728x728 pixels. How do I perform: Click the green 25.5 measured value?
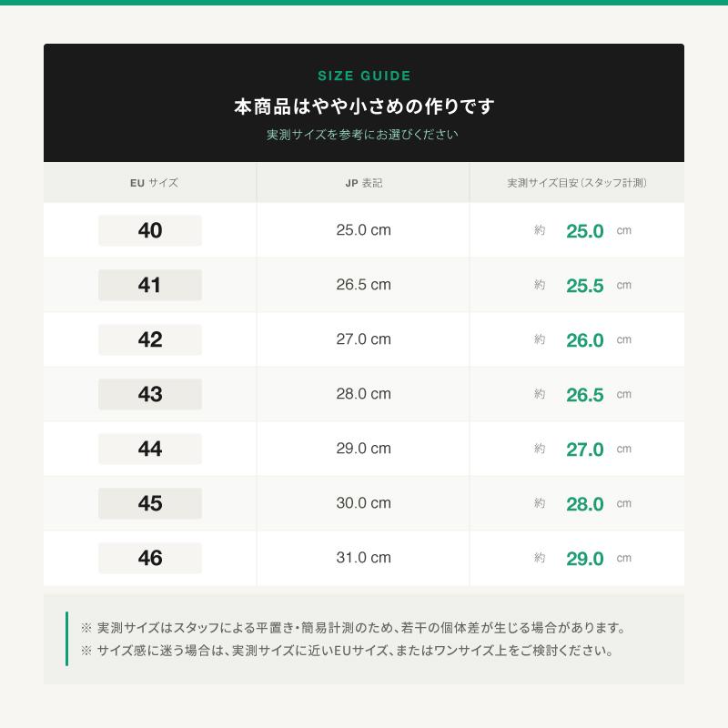click(584, 286)
